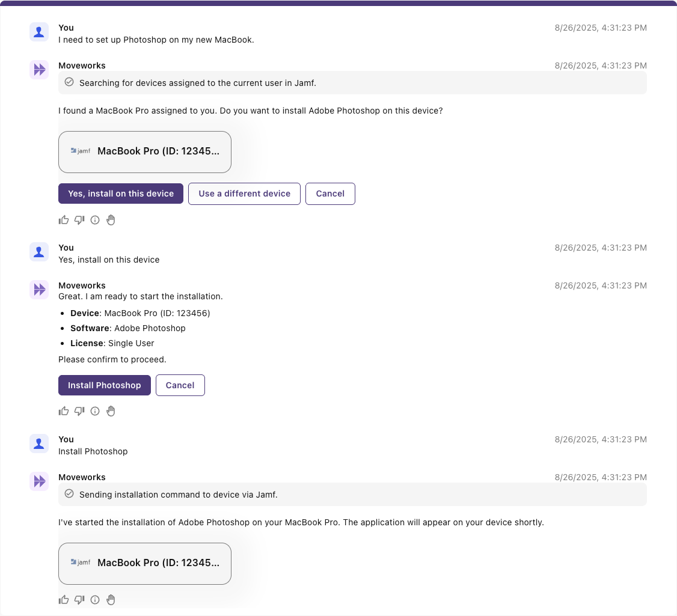Open info icon below Install Photoshop button
Screen dimensions: 677x616
(x=95, y=411)
